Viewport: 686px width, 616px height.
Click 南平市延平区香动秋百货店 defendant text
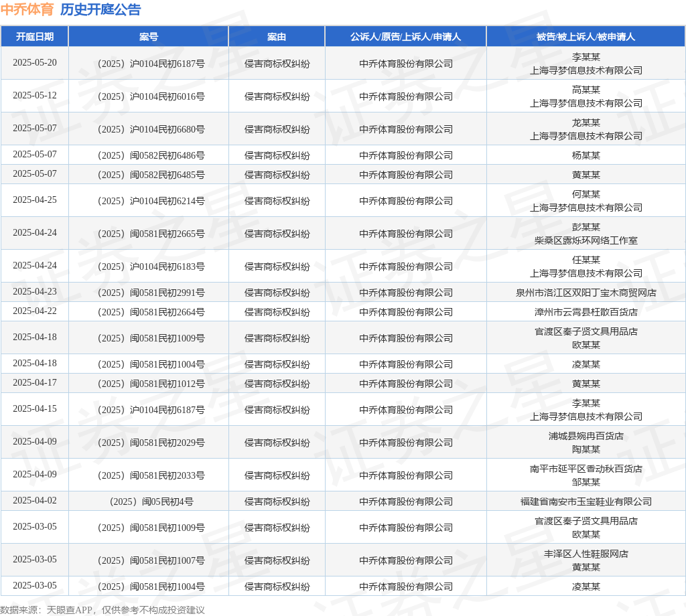point(586,469)
